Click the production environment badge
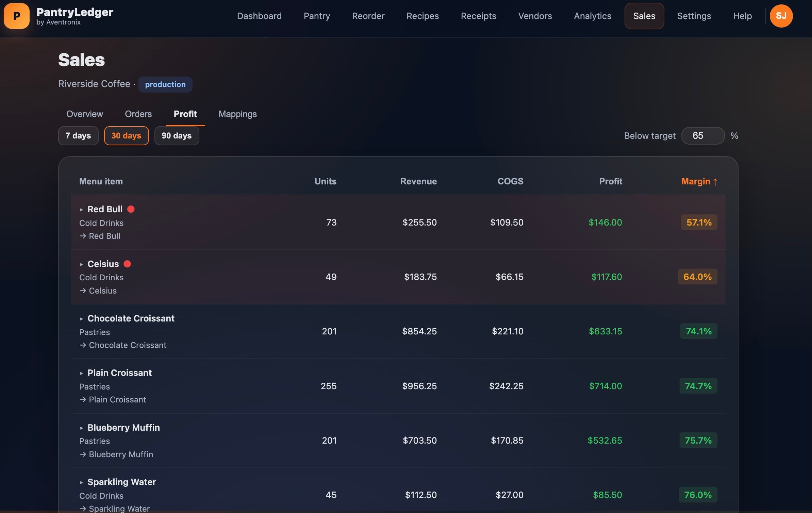 tap(165, 84)
